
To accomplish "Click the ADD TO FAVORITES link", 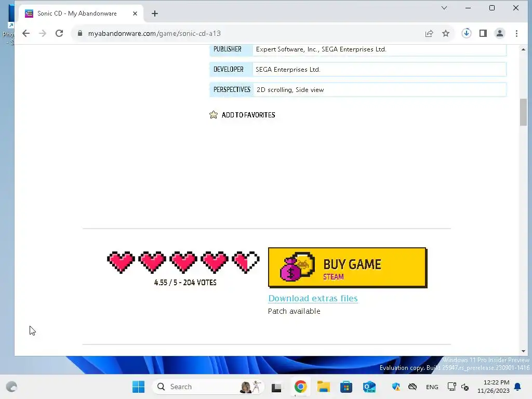I will click(x=248, y=115).
